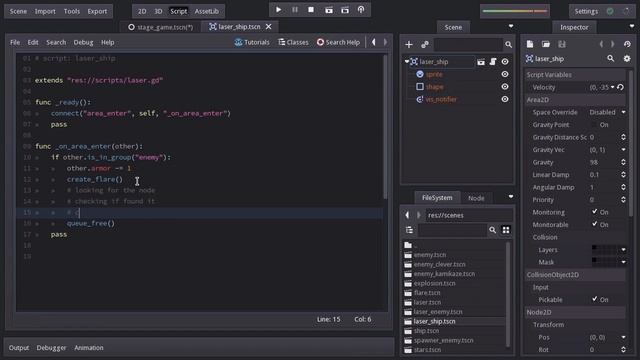Search properties in Inspector
Screen dimensions: 640x360
pyautogui.click(x=611, y=59)
